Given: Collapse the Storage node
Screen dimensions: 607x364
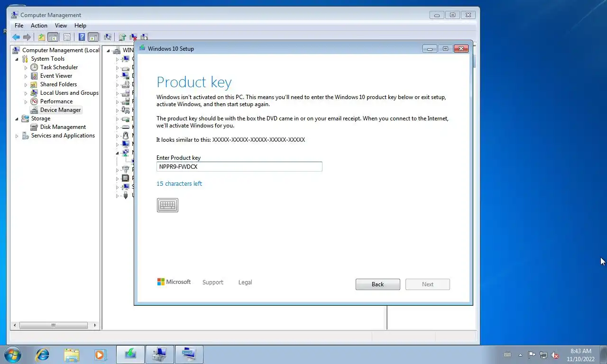Looking at the screenshot, I should (x=17, y=118).
